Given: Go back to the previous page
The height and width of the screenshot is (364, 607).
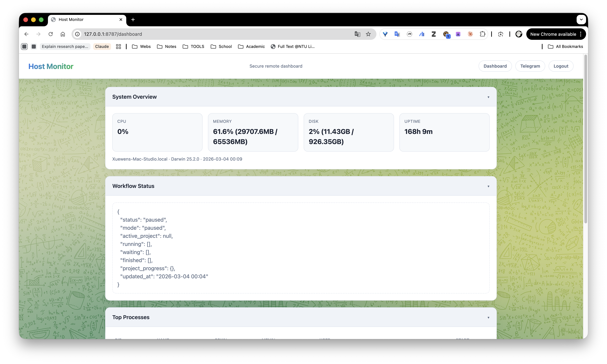Looking at the screenshot, I should coord(27,34).
